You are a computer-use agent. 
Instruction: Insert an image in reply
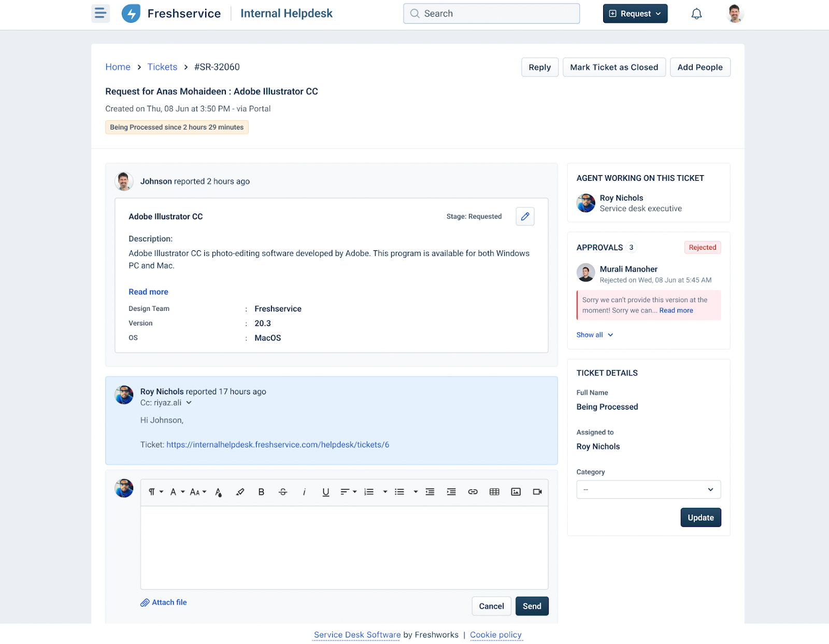coord(516,492)
